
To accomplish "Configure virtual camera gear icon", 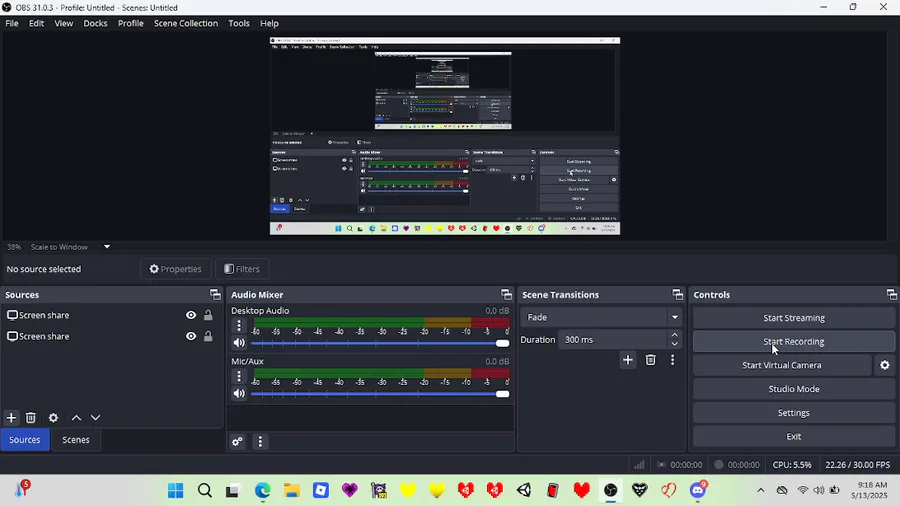I will (885, 365).
